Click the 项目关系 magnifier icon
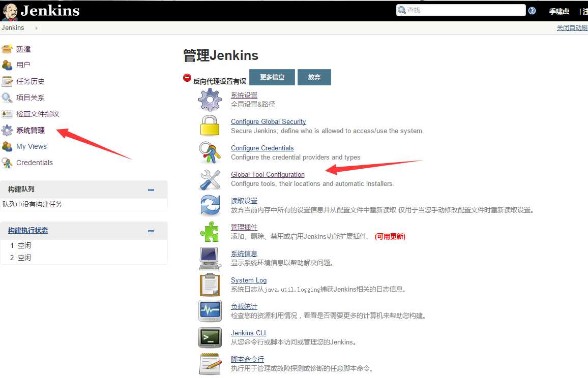This screenshot has height=378, width=588. [7, 98]
